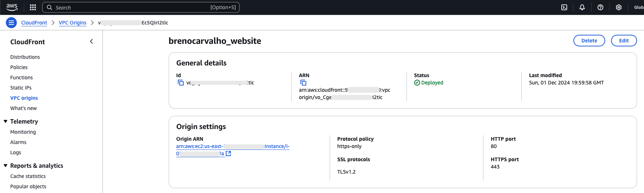Click the Edit button

tap(624, 41)
